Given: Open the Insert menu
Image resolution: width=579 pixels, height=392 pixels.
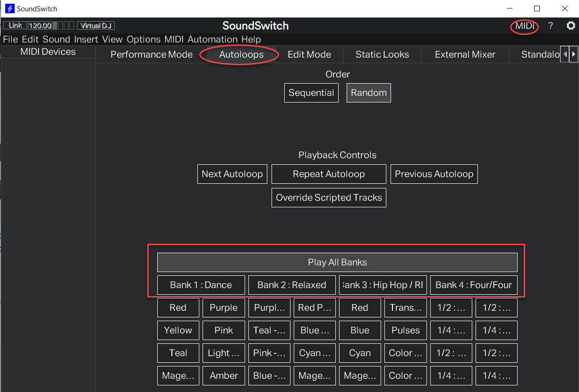Looking at the screenshot, I should point(86,39).
